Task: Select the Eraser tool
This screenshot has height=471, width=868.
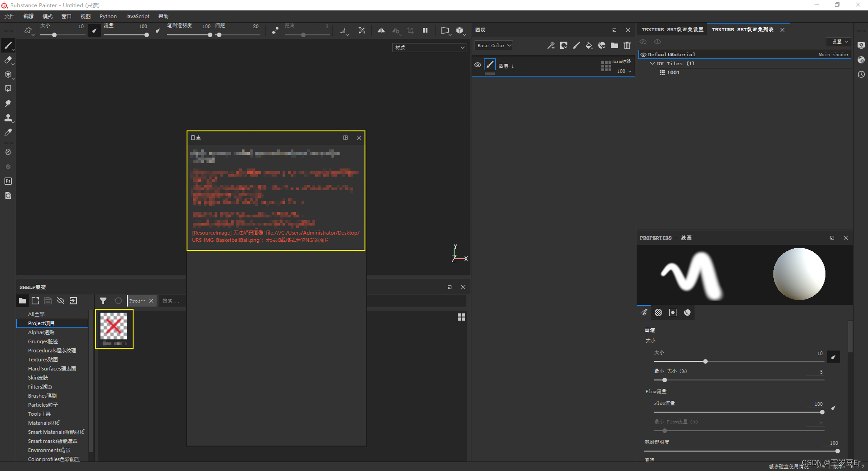Action: [8, 60]
